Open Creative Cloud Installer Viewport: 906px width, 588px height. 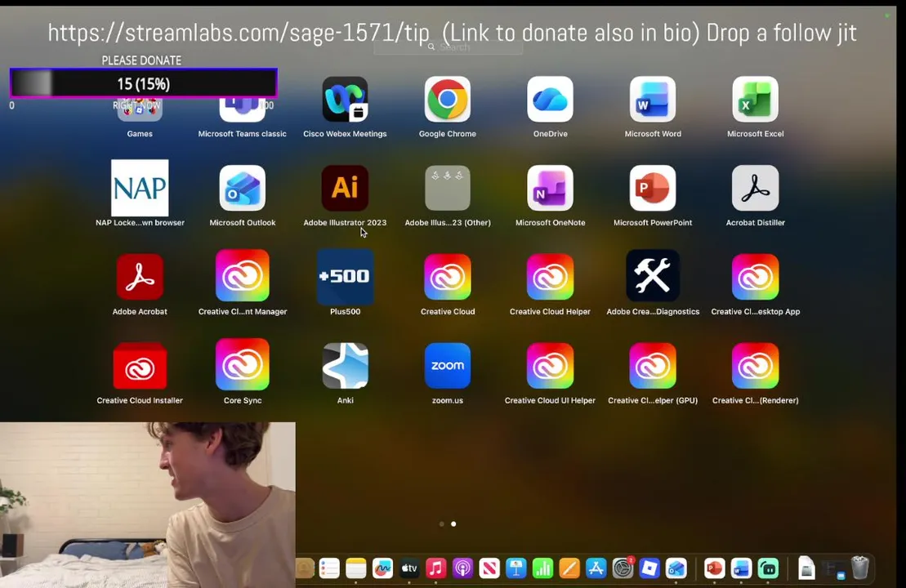(140, 366)
